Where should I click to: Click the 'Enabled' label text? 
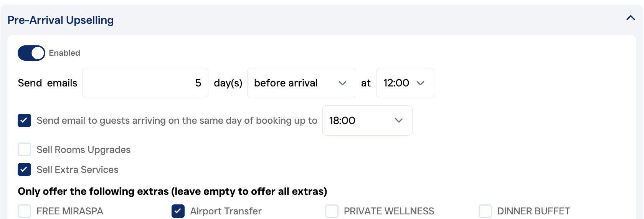coord(64,53)
